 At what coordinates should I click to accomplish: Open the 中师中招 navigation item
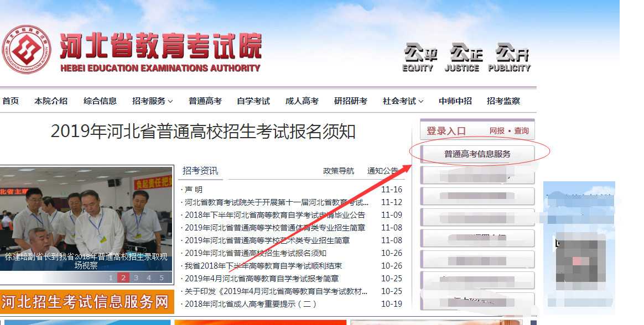pyautogui.click(x=455, y=101)
